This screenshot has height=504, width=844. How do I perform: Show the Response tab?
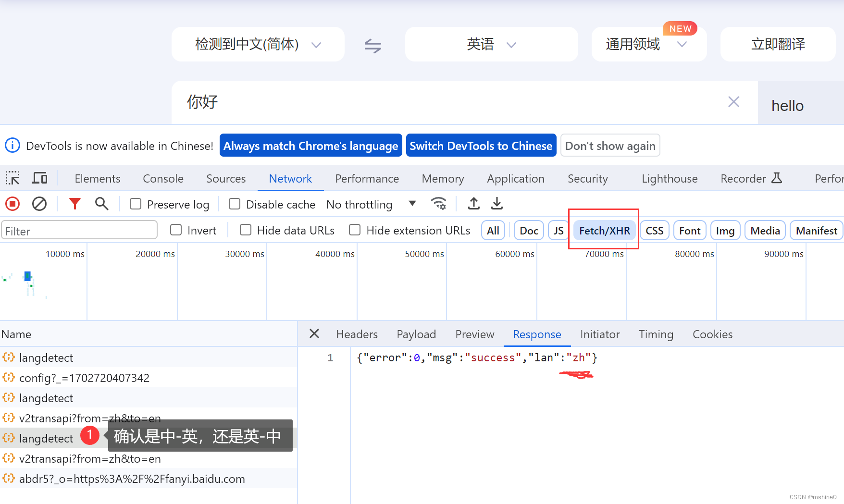[x=537, y=334]
